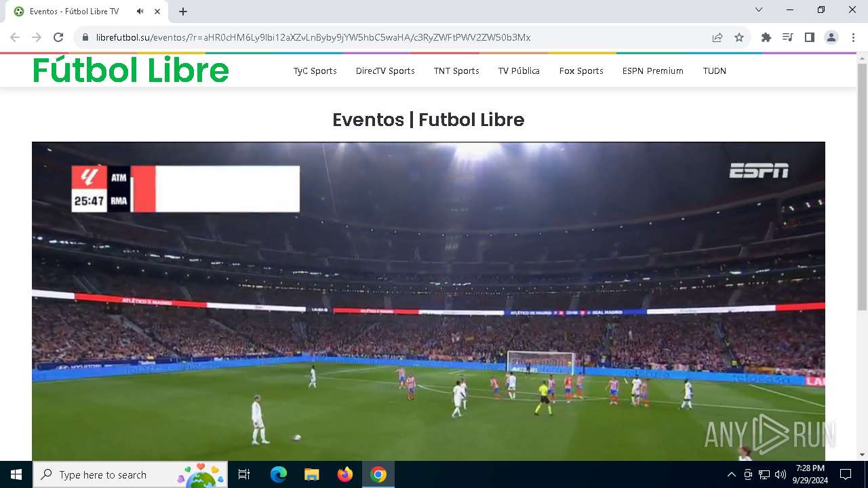The image size is (868, 488).
Task: Open DirecTV Sports channel
Action: 385,70
